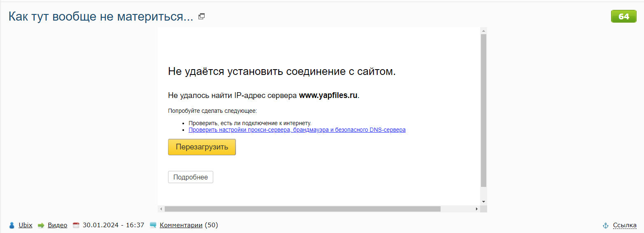The height and width of the screenshot is (233, 644).
Task: Click the horizontal scrollbar left arrow
Action: click(161, 209)
